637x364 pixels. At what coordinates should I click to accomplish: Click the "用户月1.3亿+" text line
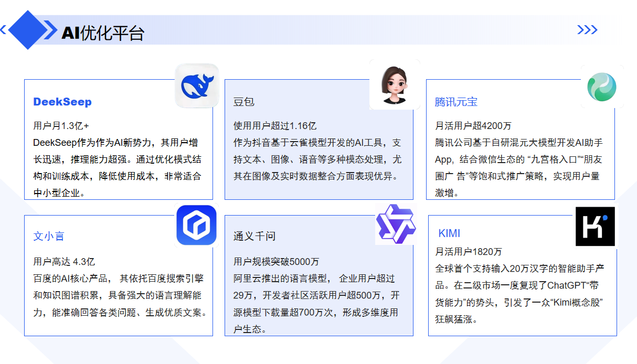[61, 126]
